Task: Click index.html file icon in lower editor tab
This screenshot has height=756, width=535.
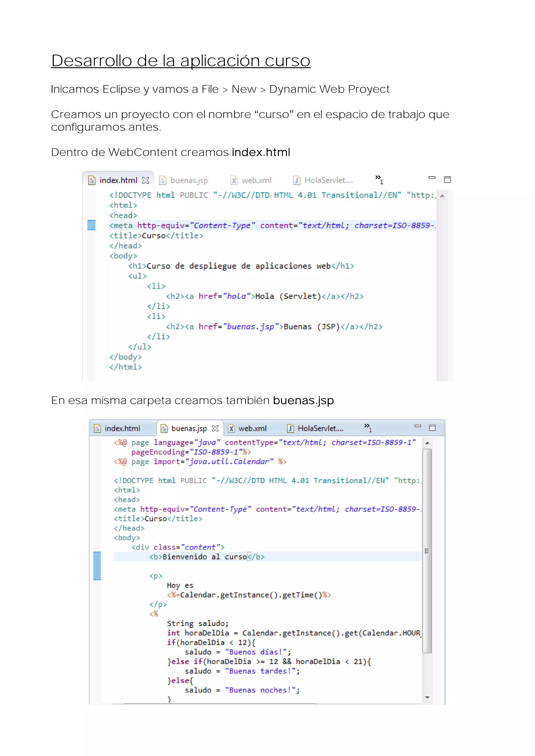Action: [97, 428]
